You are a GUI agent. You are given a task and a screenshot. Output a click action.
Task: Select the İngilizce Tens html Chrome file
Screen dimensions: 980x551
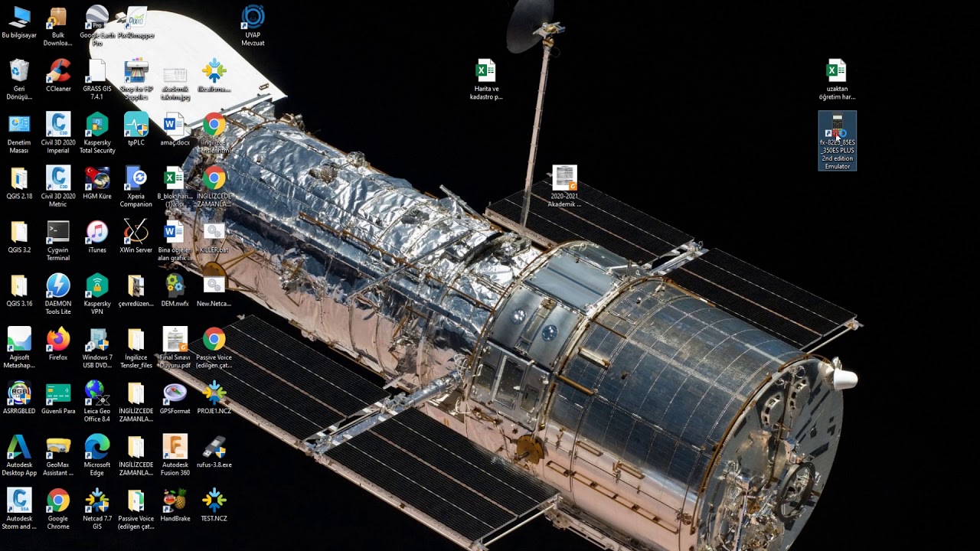coord(214,133)
